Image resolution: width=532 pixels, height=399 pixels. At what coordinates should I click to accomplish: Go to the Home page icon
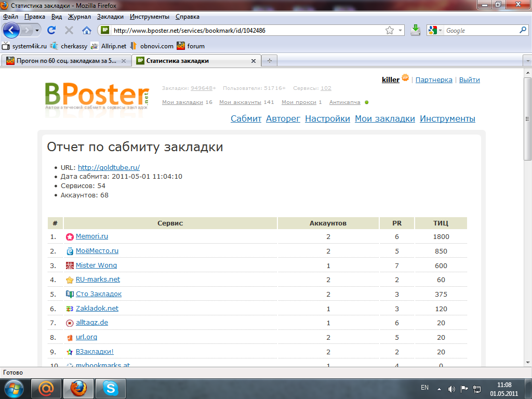87,31
